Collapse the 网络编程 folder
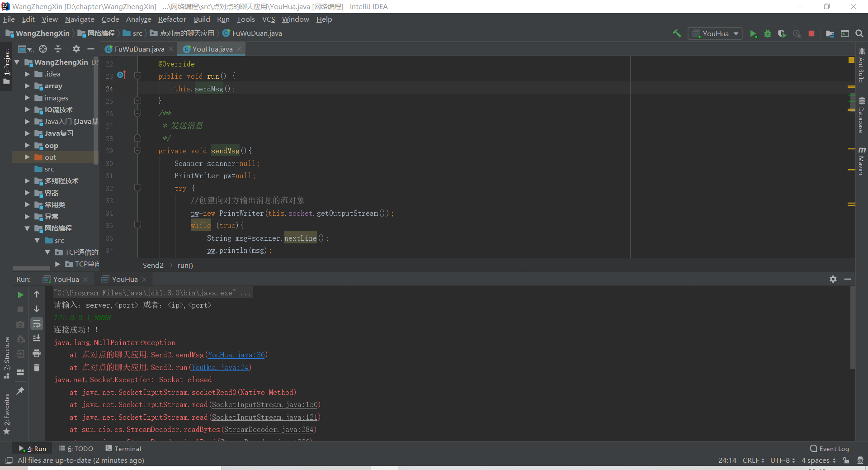Viewport: 868px width, 470px height. (x=27, y=228)
